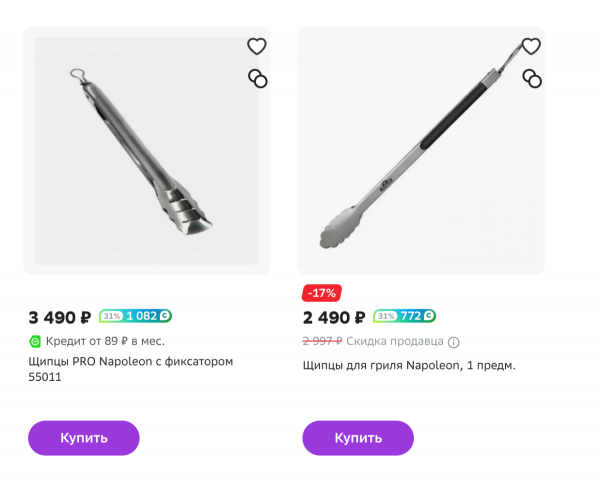Click the crossed-out 2 997 ₽ price
Image resolution: width=600 pixels, height=490 pixels.
[322, 341]
